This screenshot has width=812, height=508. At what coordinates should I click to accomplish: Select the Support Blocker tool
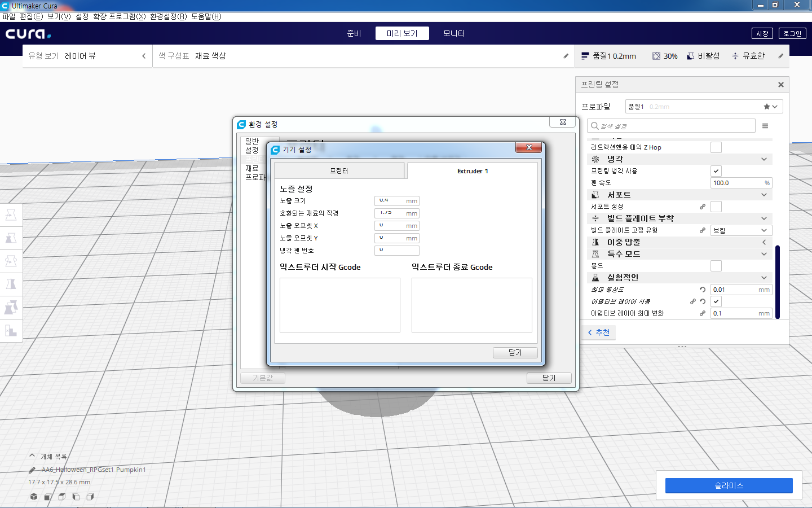tap(11, 330)
